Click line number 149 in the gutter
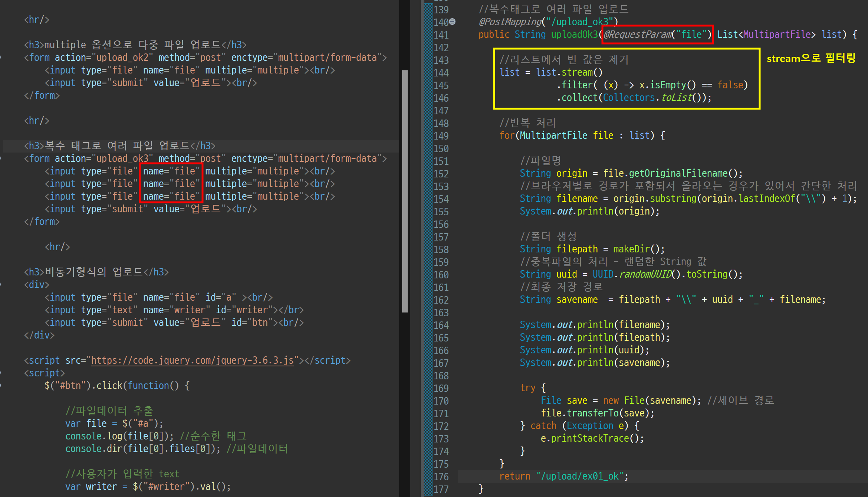 (x=441, y=136)
